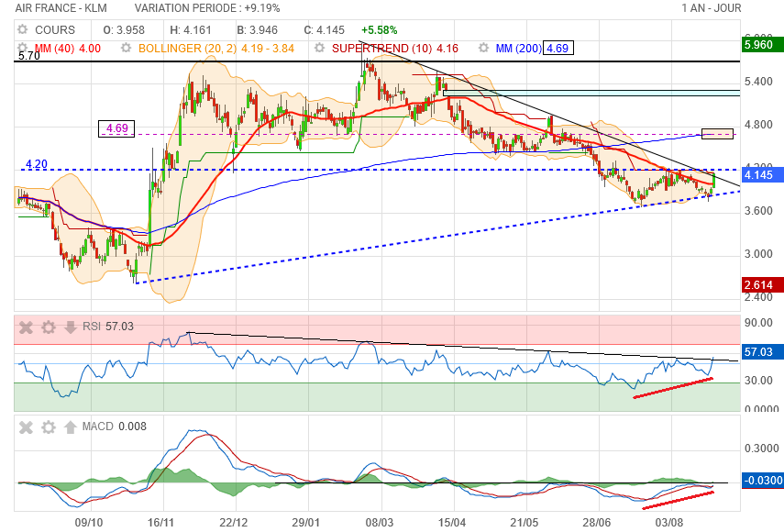Viewport: 784px width, 532px height.
Task: Click the 4.20 support level label
Action: 37,164
